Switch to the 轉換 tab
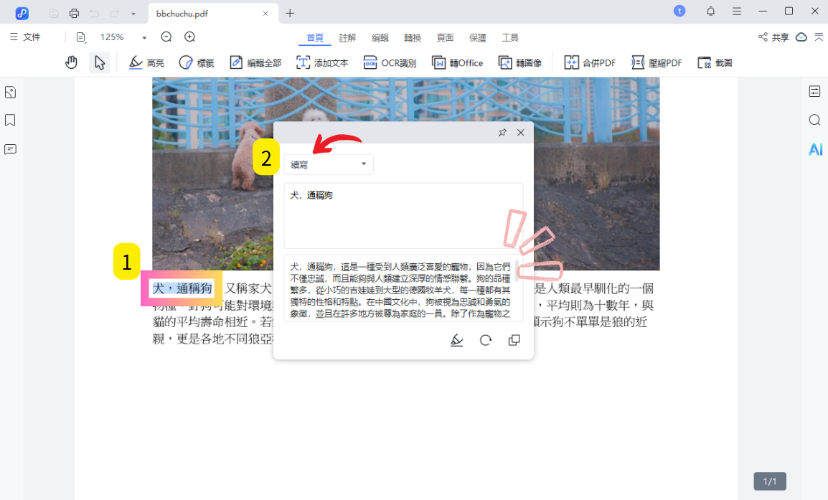This screenshot has height=500, width=828. (412, 37)
